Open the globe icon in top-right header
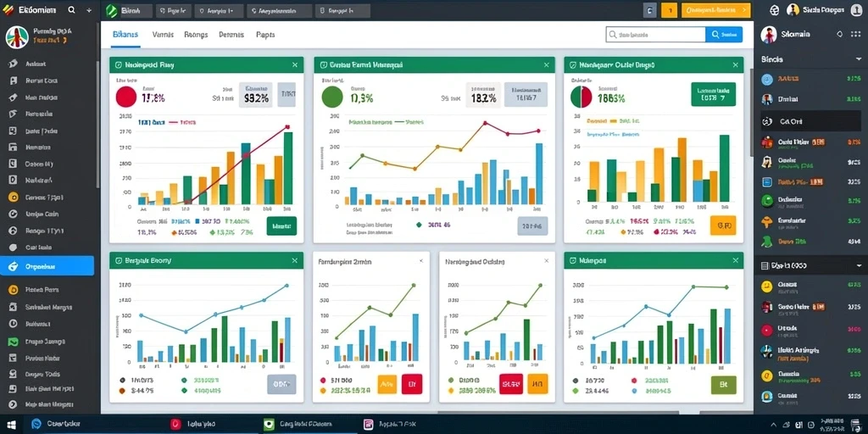The image size is (868, 434). click(x=775, y=10)
